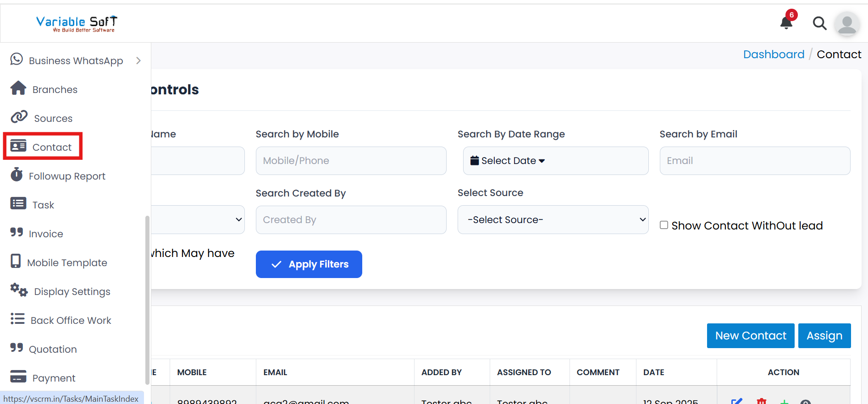Click the Mobile Template phone icon
Screen dimensions: 868x404
tap(16, 261)
